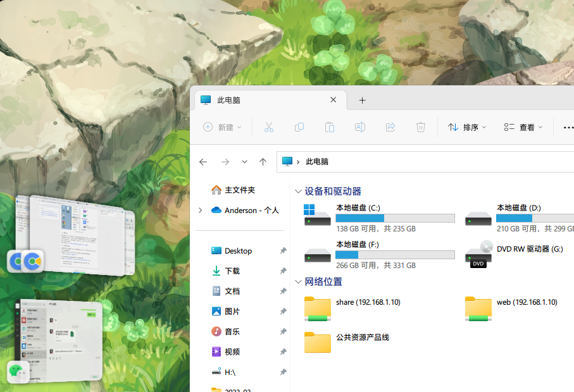Click the Delete trash can icon
This screenshot has height=392, width=574.
click(x=421, y=127)
